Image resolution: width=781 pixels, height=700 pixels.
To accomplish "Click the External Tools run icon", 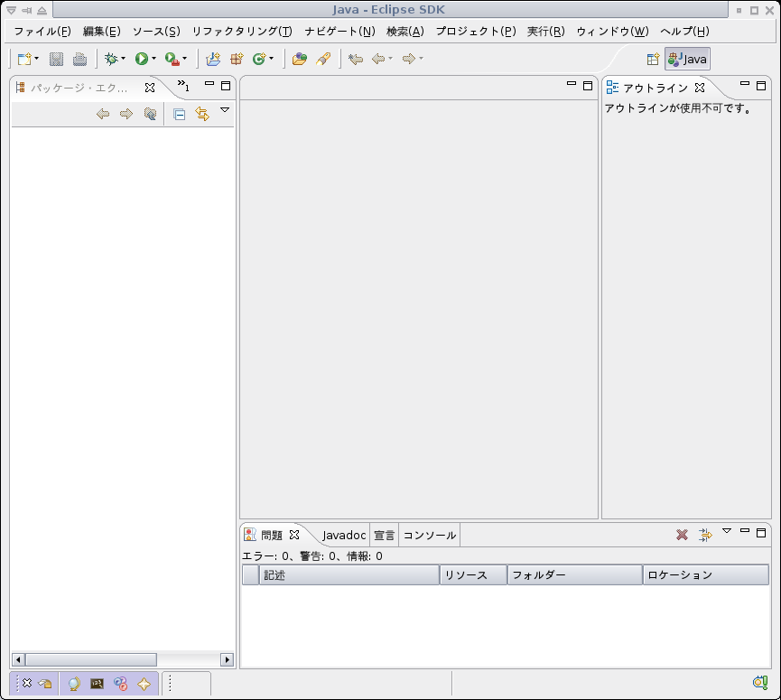I will coord(172,60).
